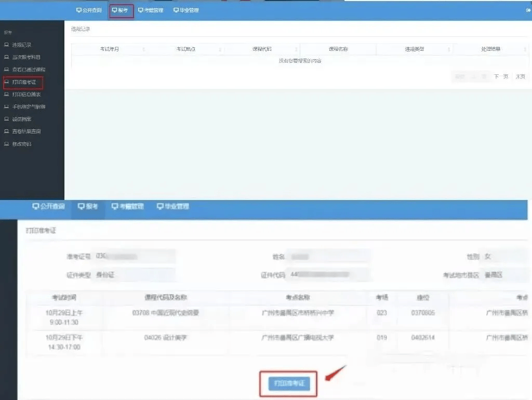532x400 pixels.
Task: Click the exam room cell 023
Action: coord(382,313)
